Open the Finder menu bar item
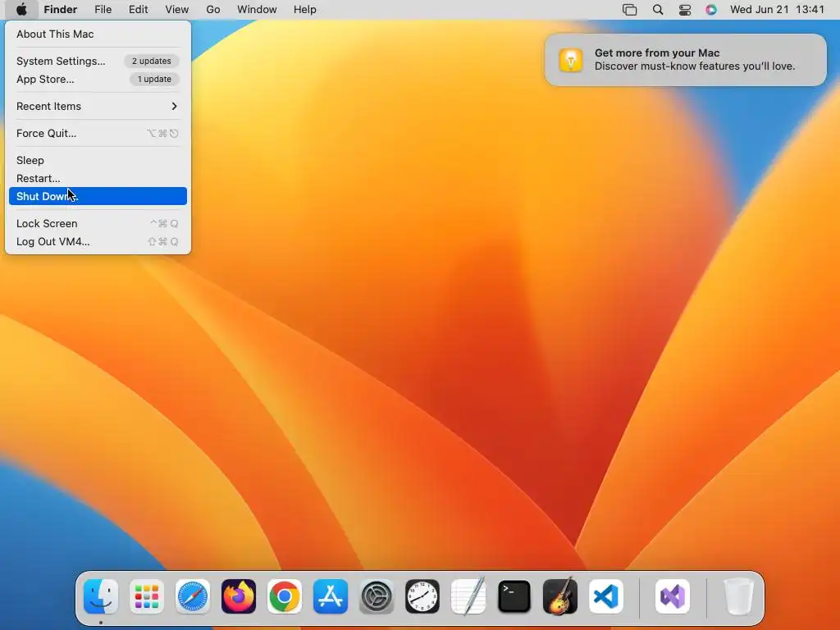Image resolution: width=840 pixels, height=630 pixels. (x=61, y=10)
